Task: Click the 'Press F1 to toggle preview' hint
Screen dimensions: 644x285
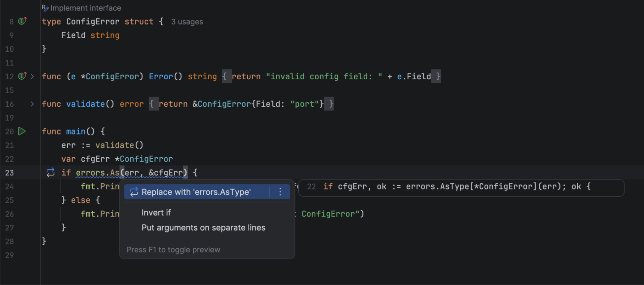Action: click(x=173, y=250)
